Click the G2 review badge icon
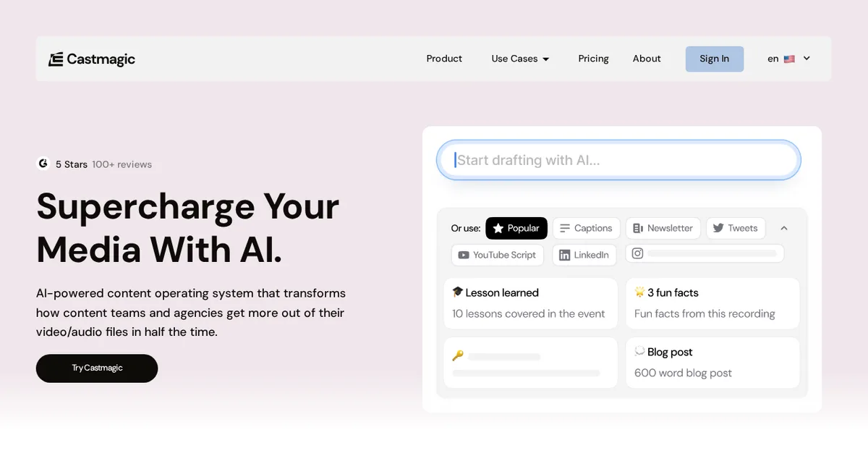The width and height of the screenshot is (868, 456). pos(43,164)
